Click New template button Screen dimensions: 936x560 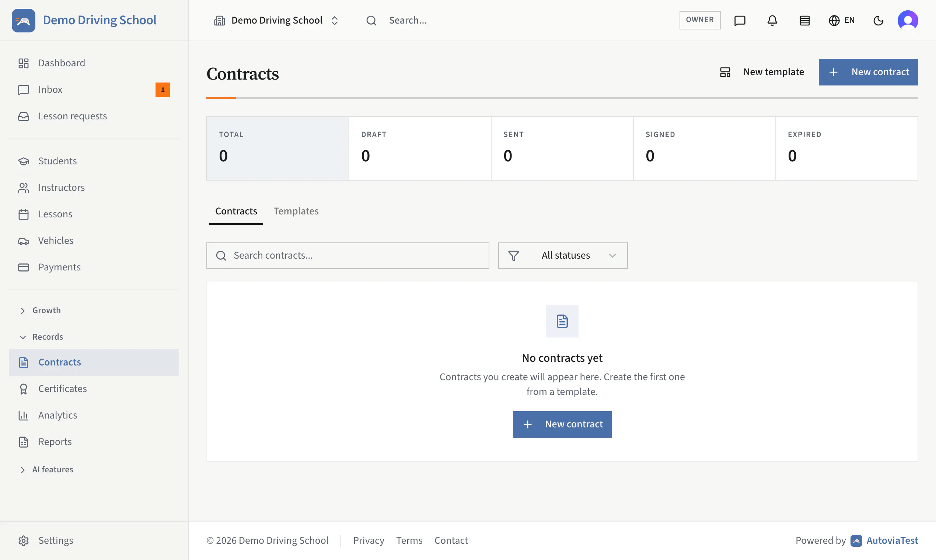coord(762,72)
